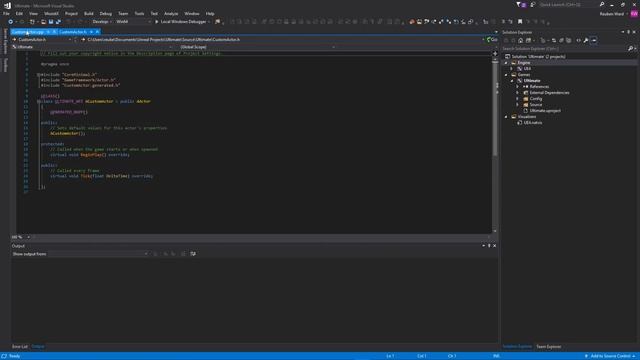This screenshot has height=360, width=640.
Task: Focus the Search Solution Explorer field
Action: [565, 49]
